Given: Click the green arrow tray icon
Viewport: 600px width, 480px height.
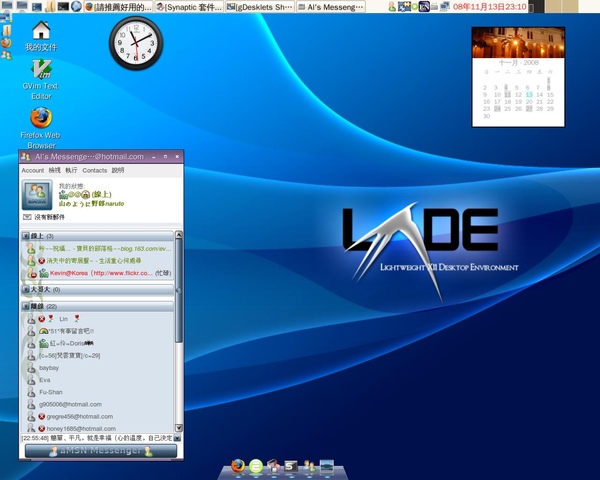Looking at the screenshot, I should click(414, 7).
